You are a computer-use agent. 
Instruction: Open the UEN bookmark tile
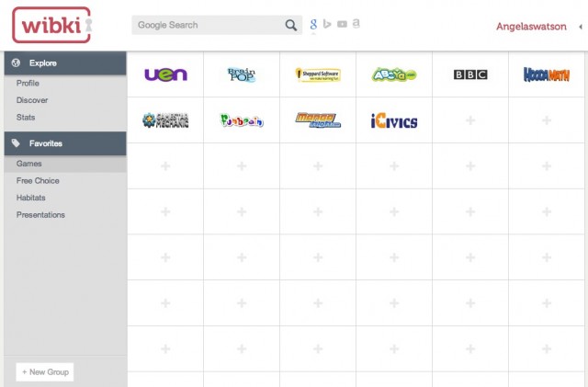pos(165,74)
